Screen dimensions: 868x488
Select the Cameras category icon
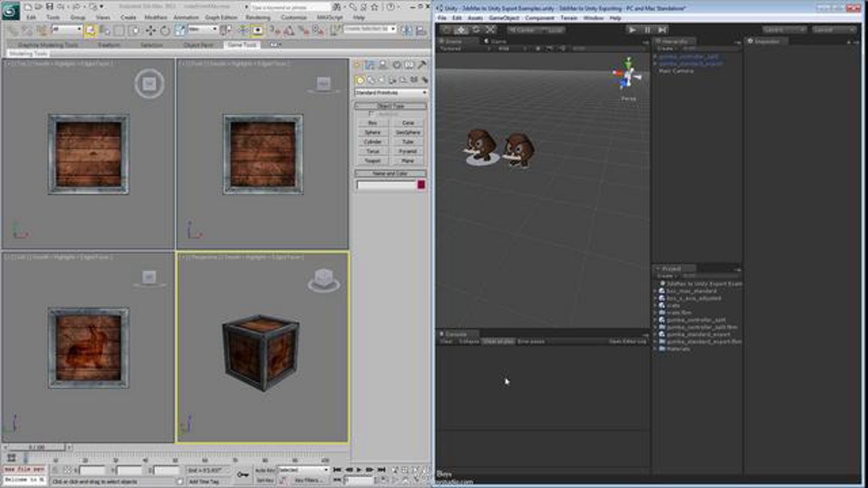coord(393,80)
